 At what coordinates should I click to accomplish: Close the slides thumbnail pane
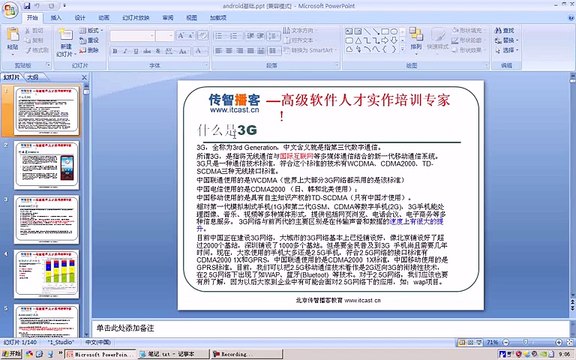coord(84,78)
